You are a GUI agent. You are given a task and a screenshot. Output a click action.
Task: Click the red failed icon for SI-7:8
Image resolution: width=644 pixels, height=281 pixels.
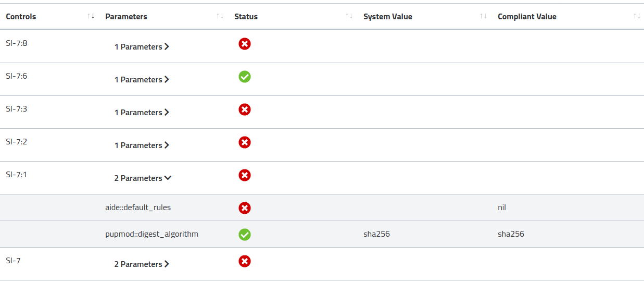[245, 44]
